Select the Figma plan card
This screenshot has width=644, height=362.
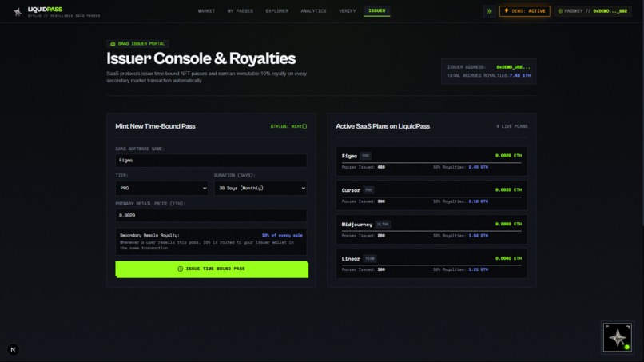point(431,161)
